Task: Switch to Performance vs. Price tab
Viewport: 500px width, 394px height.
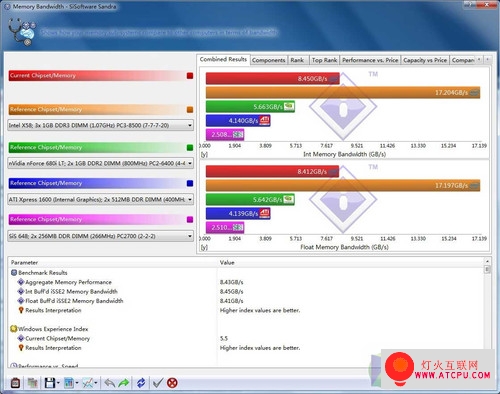Action: [370, 60]
